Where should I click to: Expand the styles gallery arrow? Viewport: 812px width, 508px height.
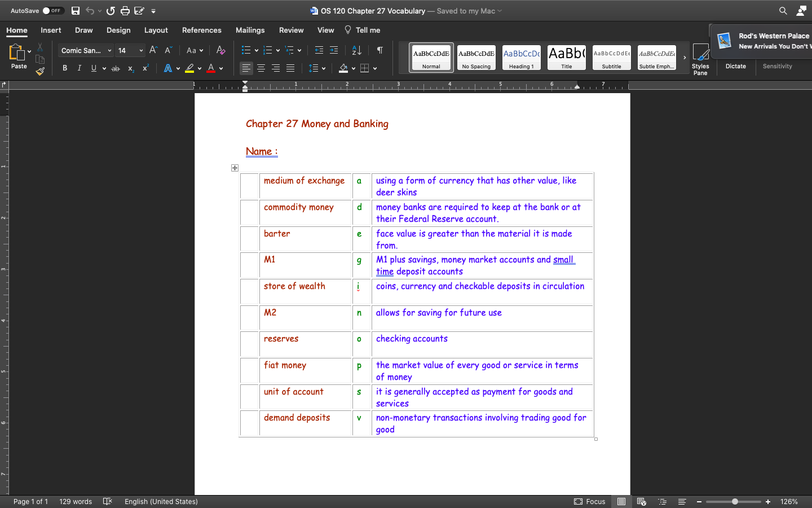tap(685, 58)
